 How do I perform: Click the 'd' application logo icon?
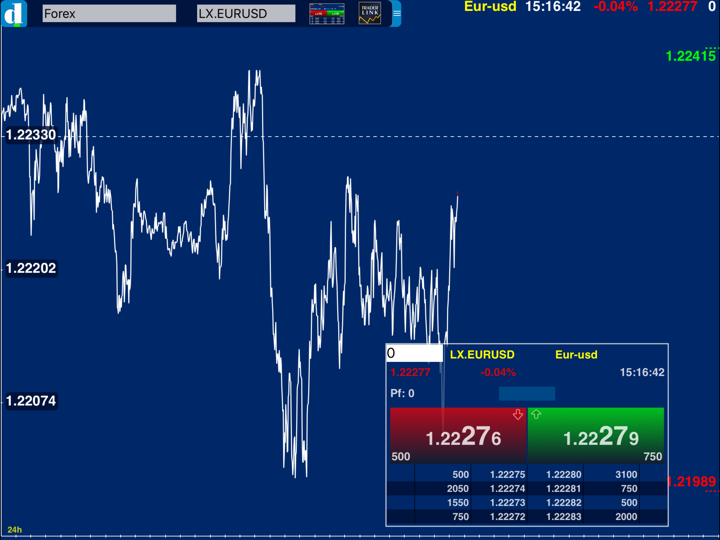coord(14,14)
